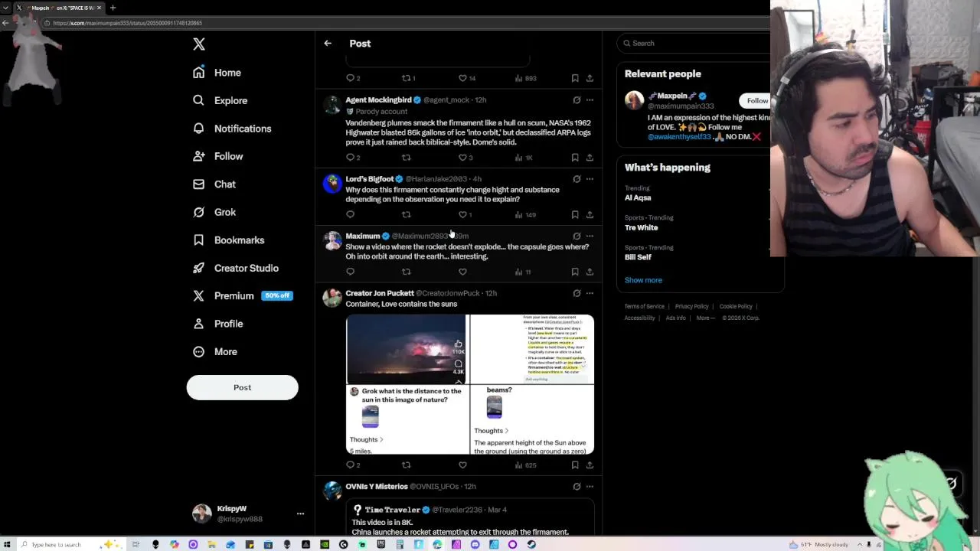Repost Creator Jon Puckett's post

407,465
